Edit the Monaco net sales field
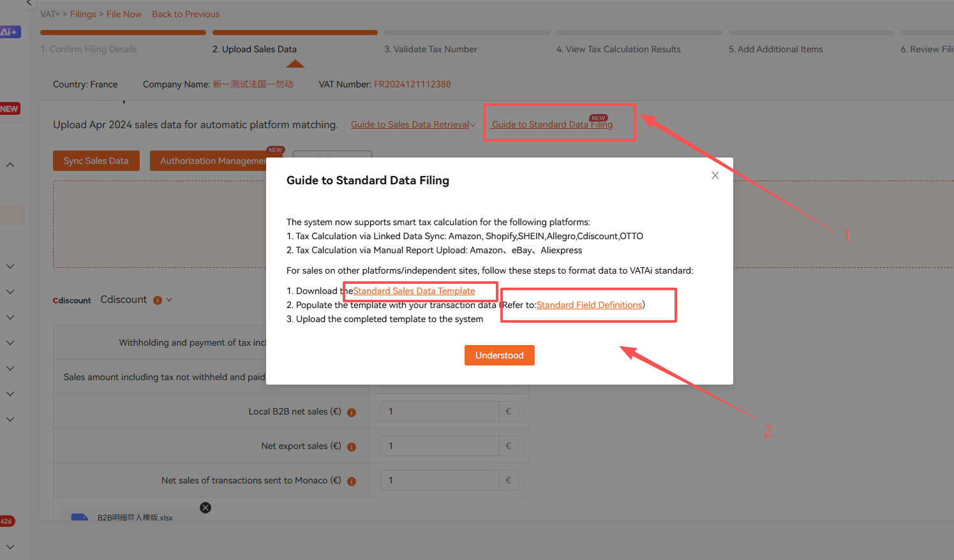The image size is (954, 560). [440, 480]
